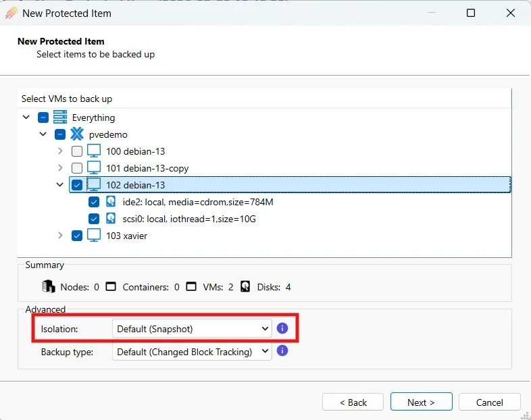Expand the 103 xavier tree node
The width and height of the screenshot is (531, 420).
60,236
